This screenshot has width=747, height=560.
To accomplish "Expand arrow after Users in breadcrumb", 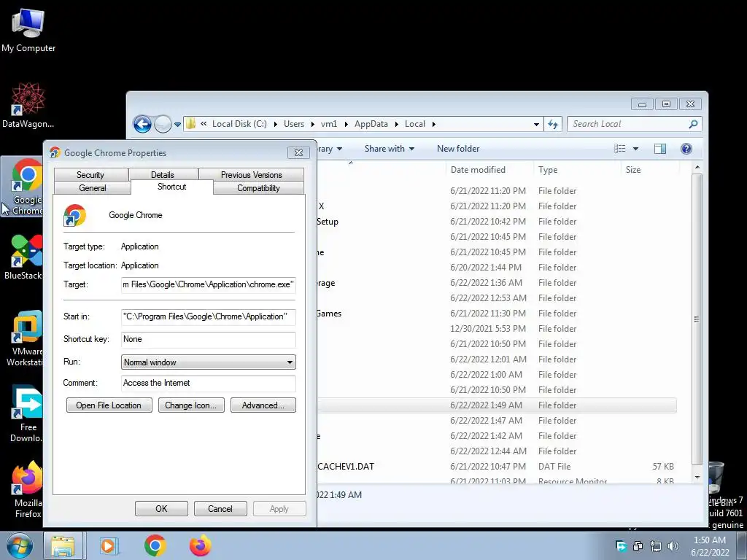I will click(312, 124).
